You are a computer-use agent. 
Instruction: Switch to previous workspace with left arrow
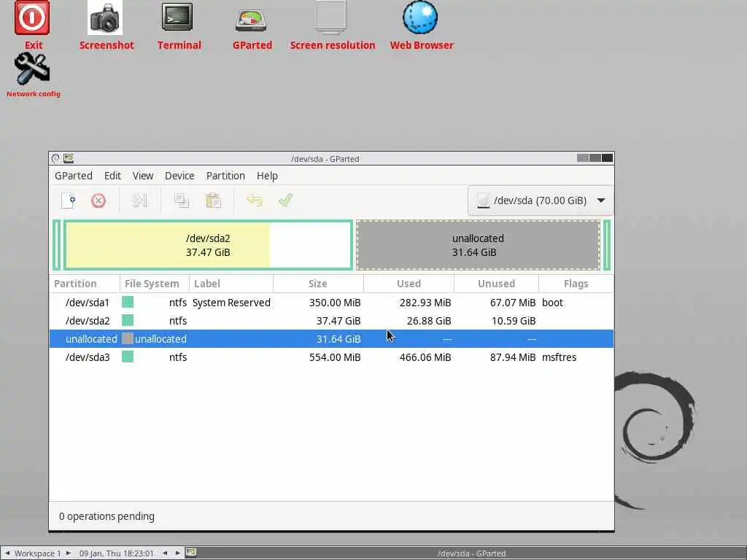click(x=7, y=553)
